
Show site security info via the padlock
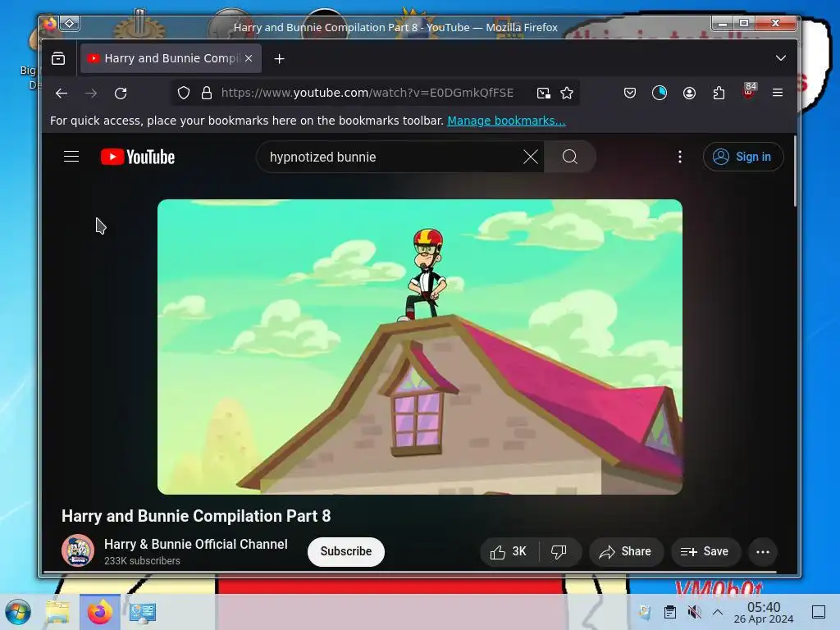(206, 93)
